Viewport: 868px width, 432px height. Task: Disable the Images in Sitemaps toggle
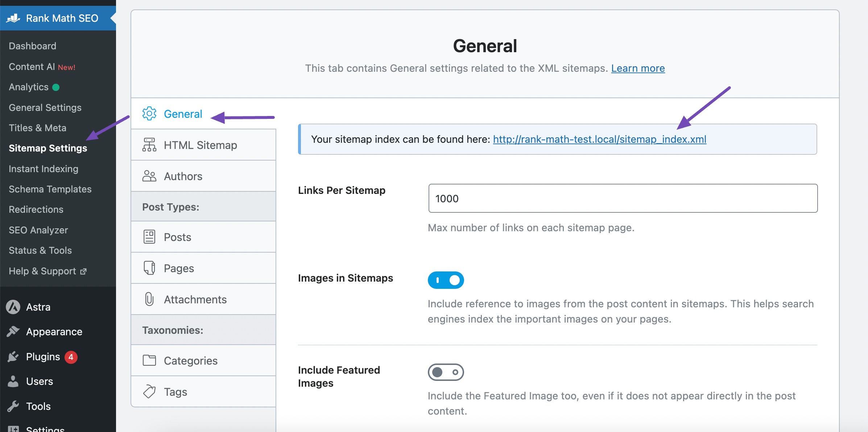coord(446,280)
